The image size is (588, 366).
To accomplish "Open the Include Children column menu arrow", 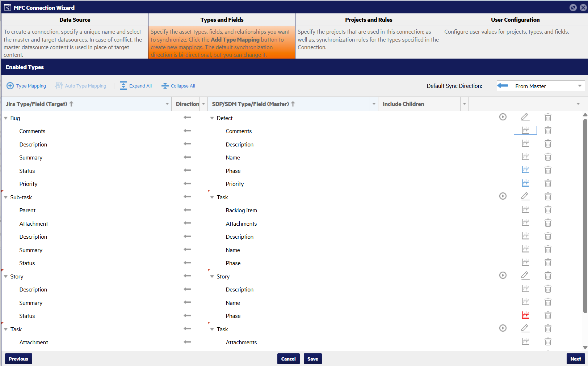I will point(464,104).
